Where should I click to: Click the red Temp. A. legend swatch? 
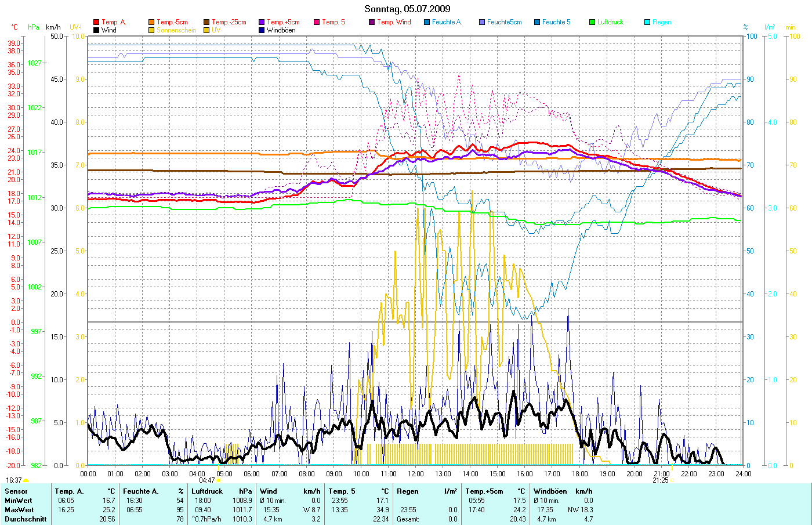96,22
